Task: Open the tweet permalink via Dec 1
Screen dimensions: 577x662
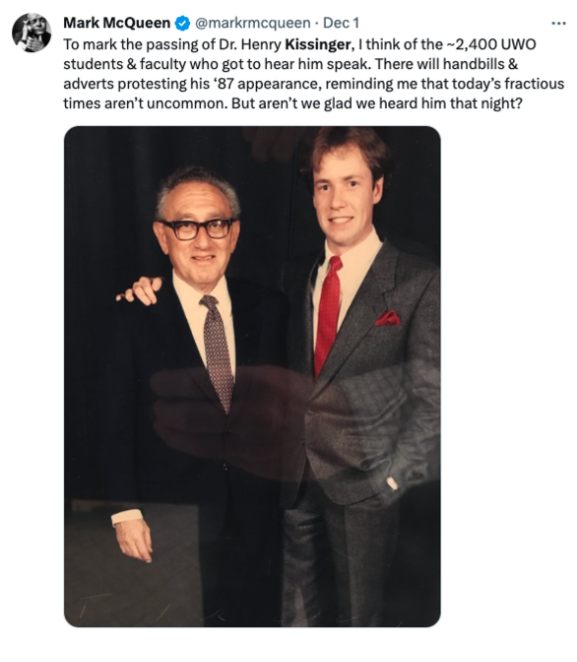Action: (341, 23)
